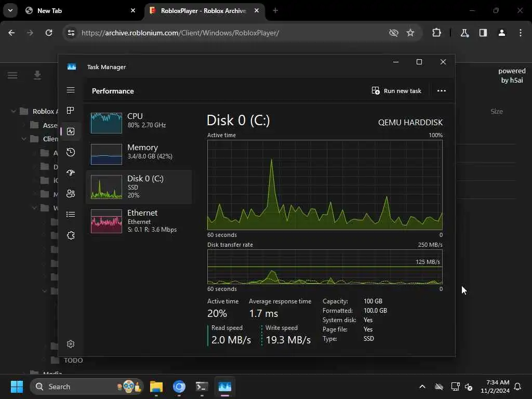Image resolution: width=532 pixels, height=399 pixels.
Task: Open Task Manager settings gear
Action: pos(71,344)
